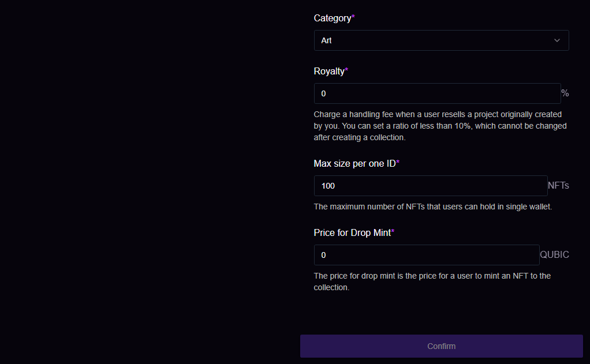Click the percent sign beside Royalty field
This screenshot has height=364, width=590.
[x=565, y=93]
